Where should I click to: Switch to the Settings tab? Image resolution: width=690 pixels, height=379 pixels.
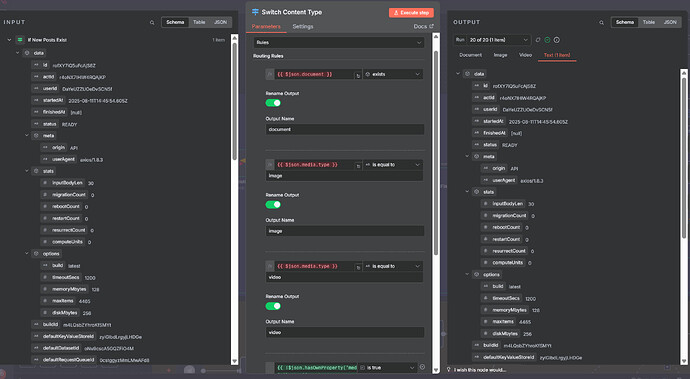click(303, 26)
